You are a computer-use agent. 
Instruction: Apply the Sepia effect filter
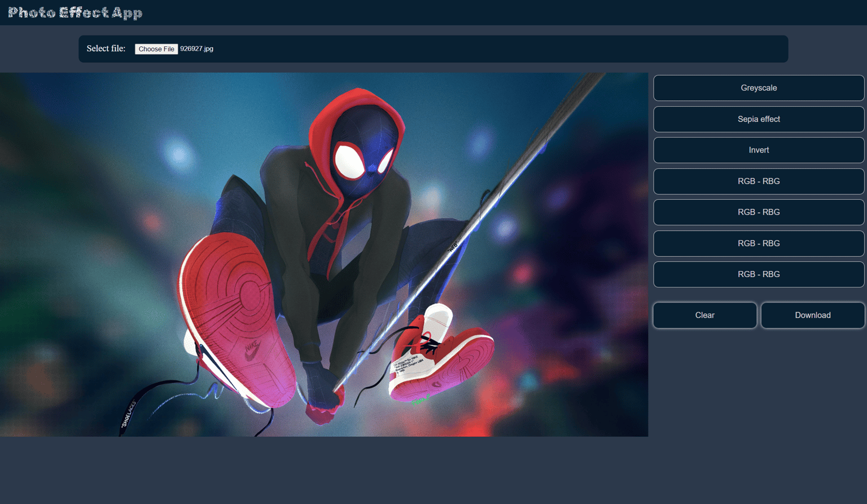pos(759,119)
